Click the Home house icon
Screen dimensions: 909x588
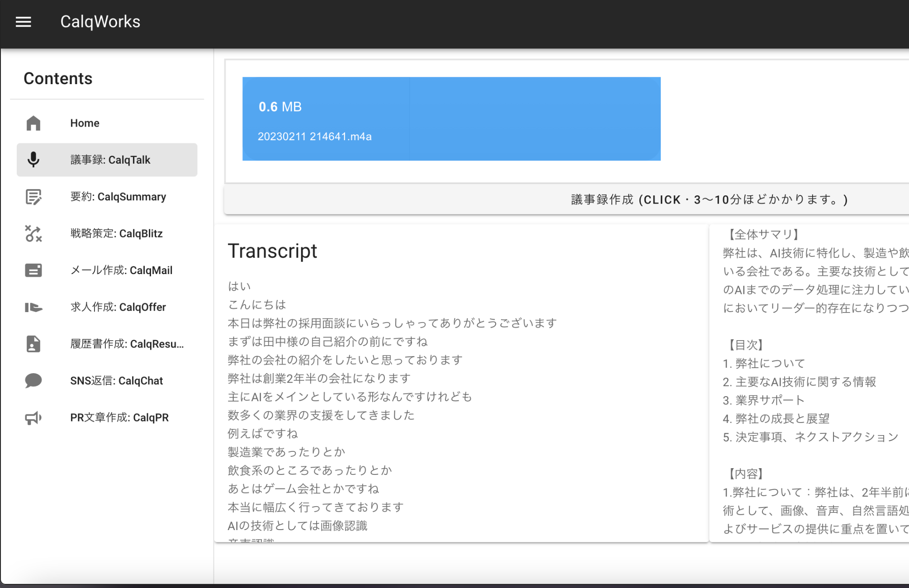tap(33, 123)
